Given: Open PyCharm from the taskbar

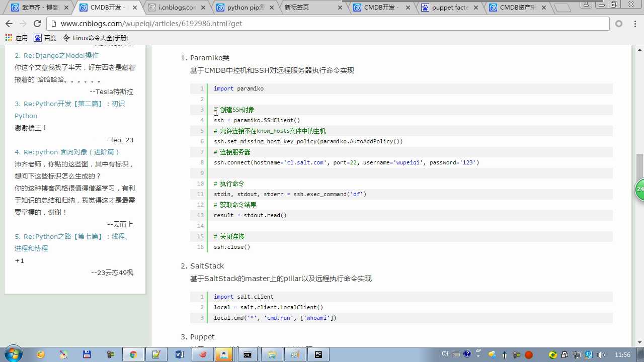Looking at the screenshot, I should click(318, 354).
